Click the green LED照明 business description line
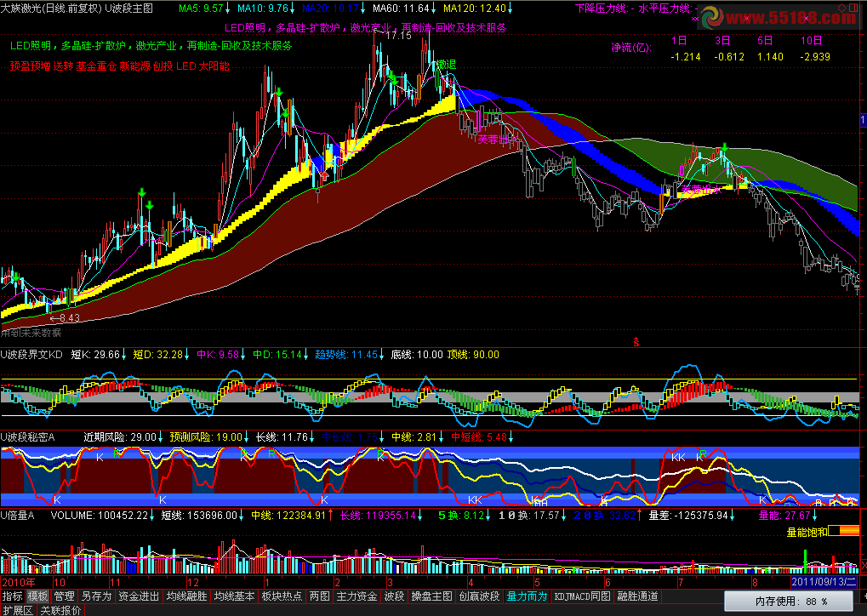This screenshot has height=616, width=867. [x=151, y=46]
